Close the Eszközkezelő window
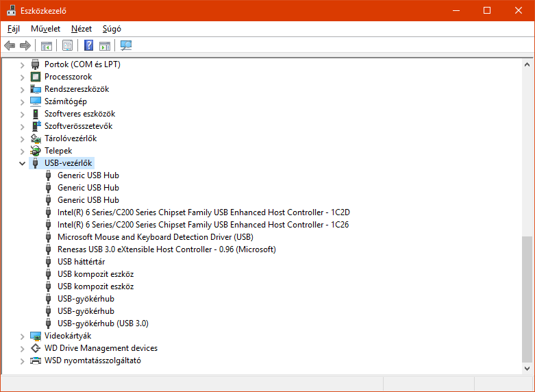535x392 pixels. [519, 10]
